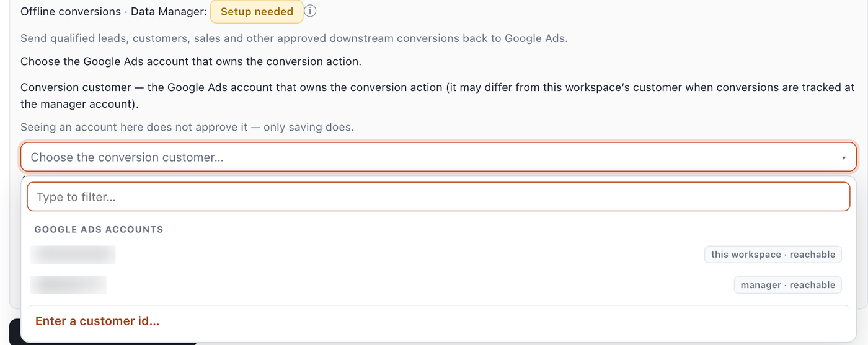Click the GOOGLE ADS ACCOUNTS section header
This screenshot has width=868, height=345.
coord(99,229)
